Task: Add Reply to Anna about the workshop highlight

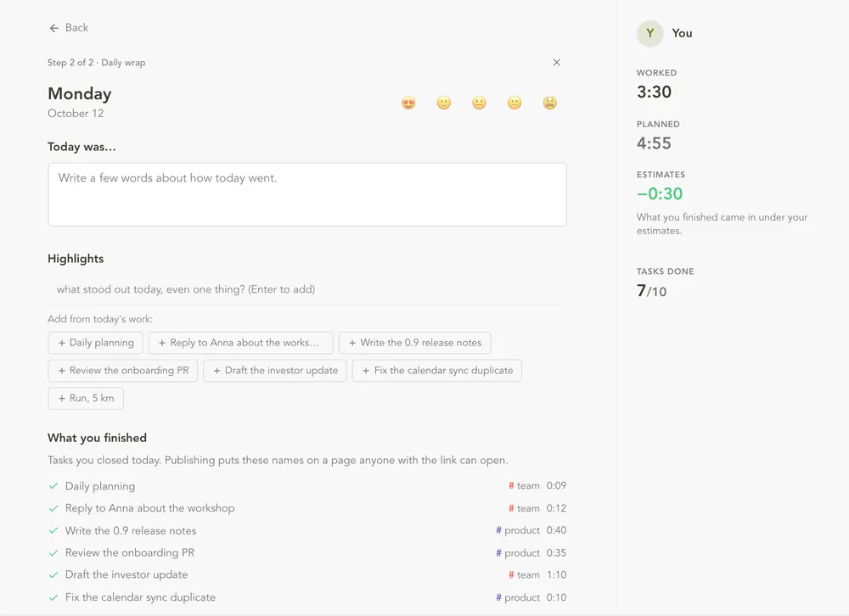Action: click(x=241, y=343)
